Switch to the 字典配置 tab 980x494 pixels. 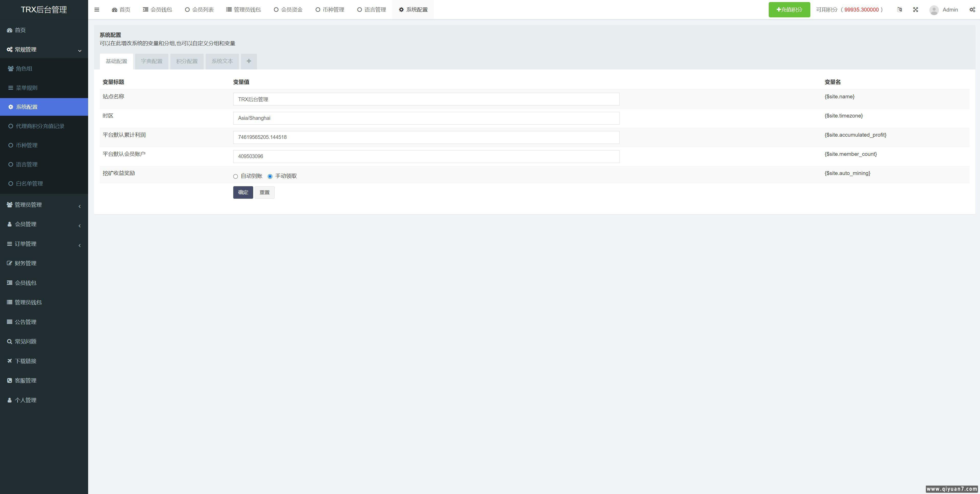pyautogui.click(x=151, y=61)
